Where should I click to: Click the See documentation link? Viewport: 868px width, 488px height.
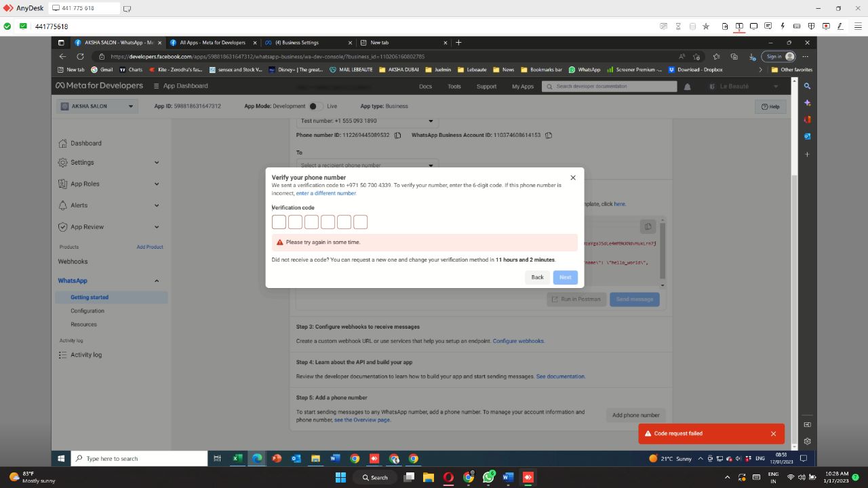point(561,376)
